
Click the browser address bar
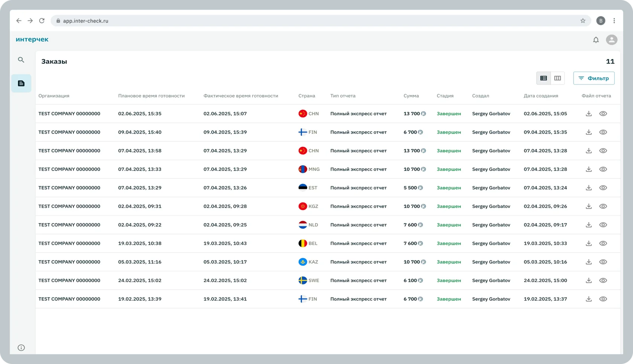(301, 21)
